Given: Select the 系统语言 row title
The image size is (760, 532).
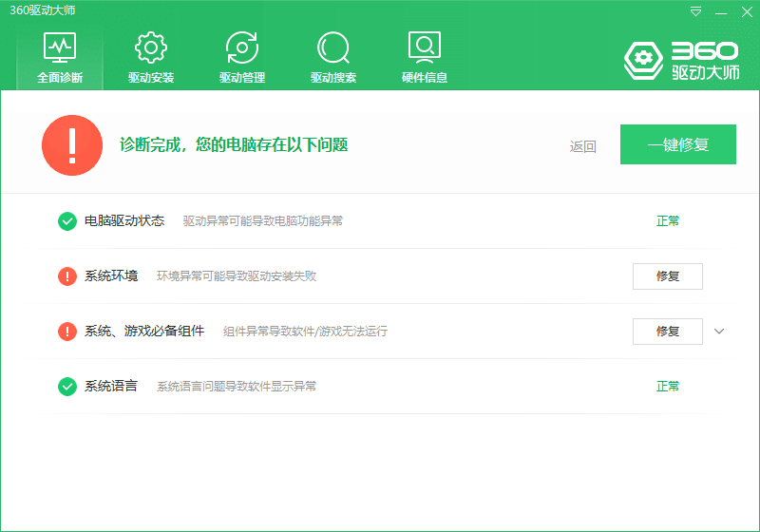Looking at the screenshot, I should point(111,386).
